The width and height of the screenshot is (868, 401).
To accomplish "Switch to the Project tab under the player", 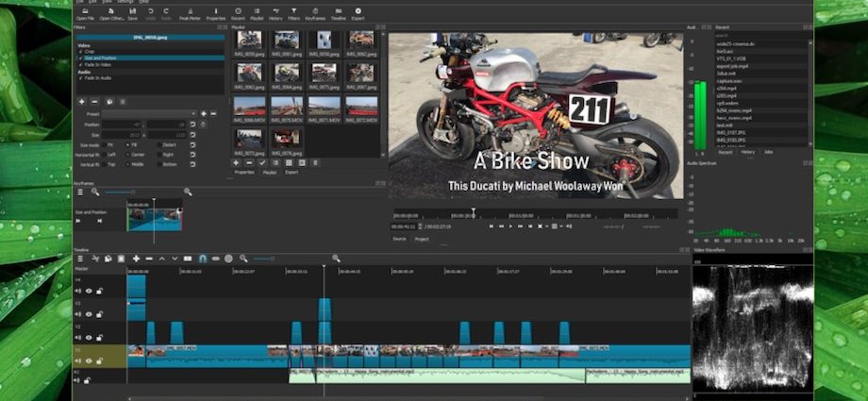I will pos(422,239).
